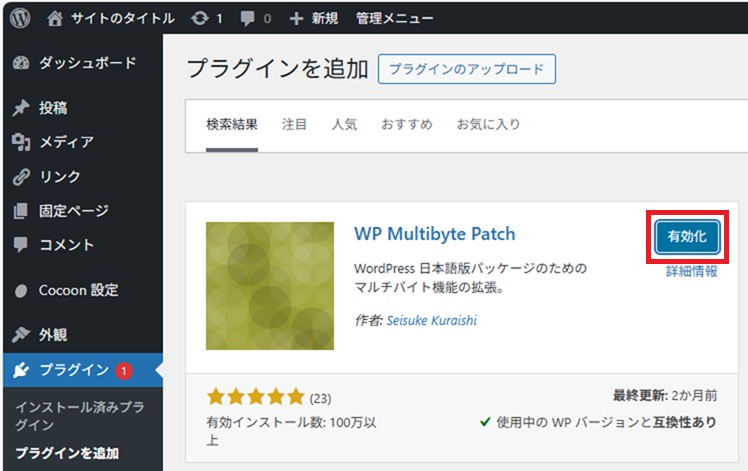Click the updates refresh icon in admin bar
748x471 pixels.
pyautogui.click(x=199, y=19)
